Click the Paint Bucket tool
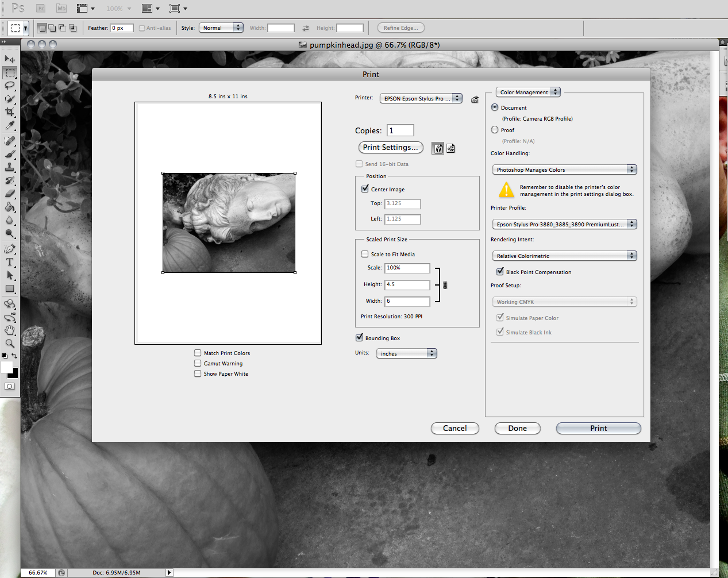The image size is (728, 578). (10, 207)
